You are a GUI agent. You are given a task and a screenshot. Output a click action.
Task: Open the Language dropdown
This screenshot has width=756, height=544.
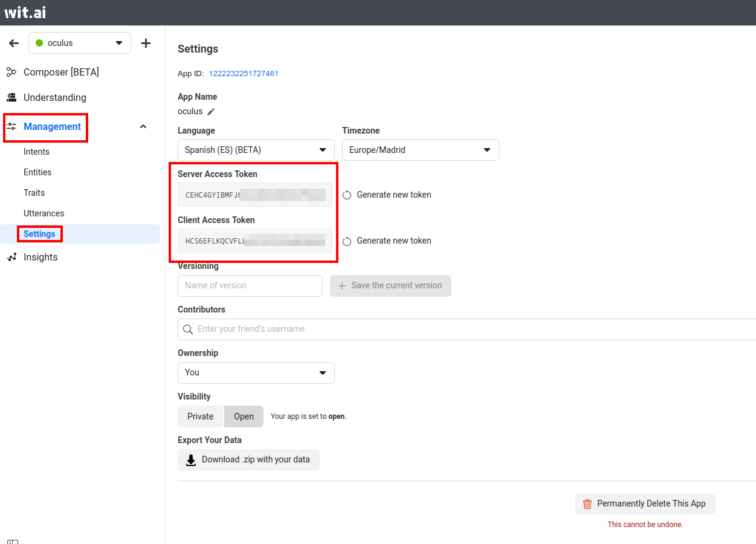[256, 150]
